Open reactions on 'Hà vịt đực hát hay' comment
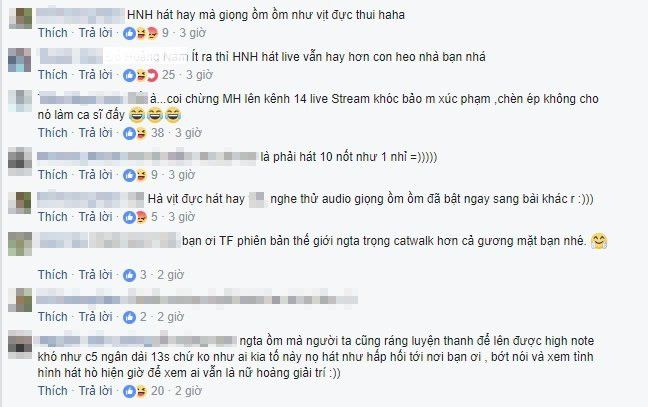Image resolution: width=648 pixels, height=407 pixels. [135, 217]
